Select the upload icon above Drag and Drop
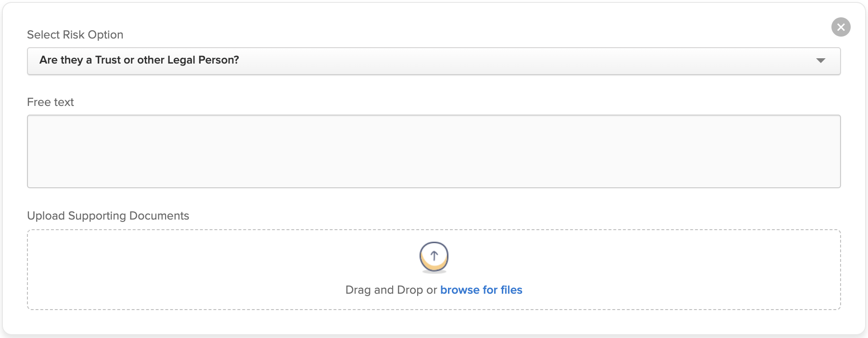 [x=434, y=257]
